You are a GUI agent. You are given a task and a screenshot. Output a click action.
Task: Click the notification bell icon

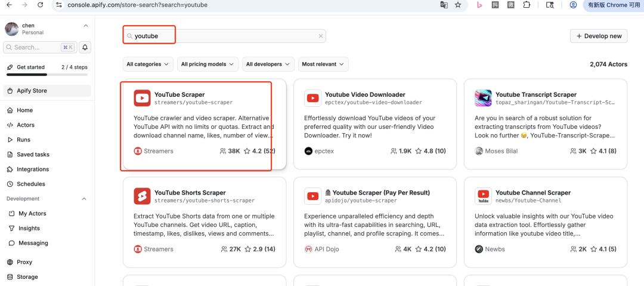click(85, 47)
